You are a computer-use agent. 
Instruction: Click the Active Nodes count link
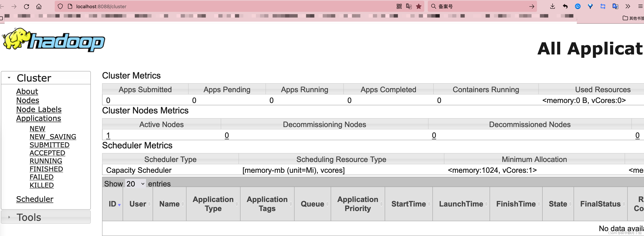(108, 135)
